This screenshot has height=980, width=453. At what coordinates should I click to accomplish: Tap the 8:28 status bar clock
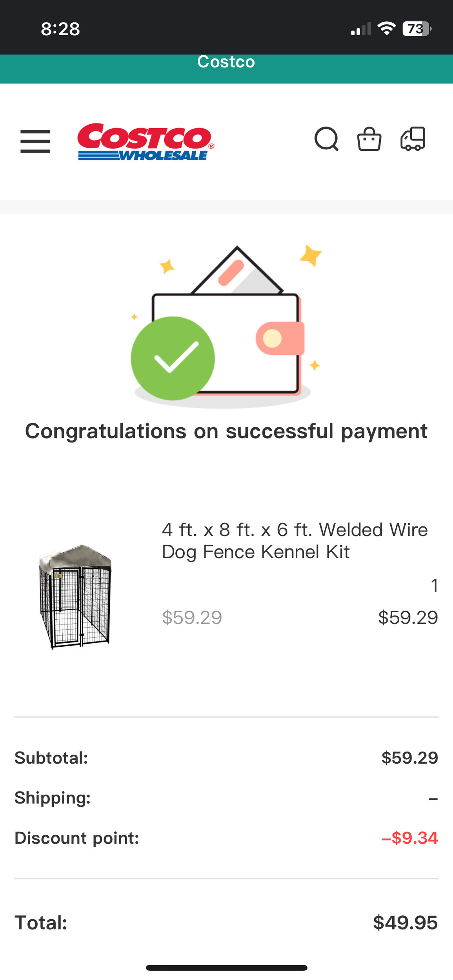60,29
